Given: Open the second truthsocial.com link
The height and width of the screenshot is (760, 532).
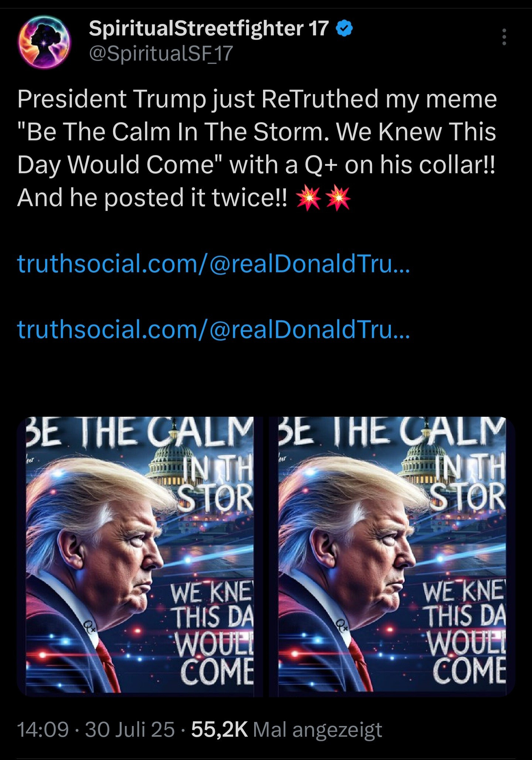Looking at the screenshot, I should pos(214,329).
